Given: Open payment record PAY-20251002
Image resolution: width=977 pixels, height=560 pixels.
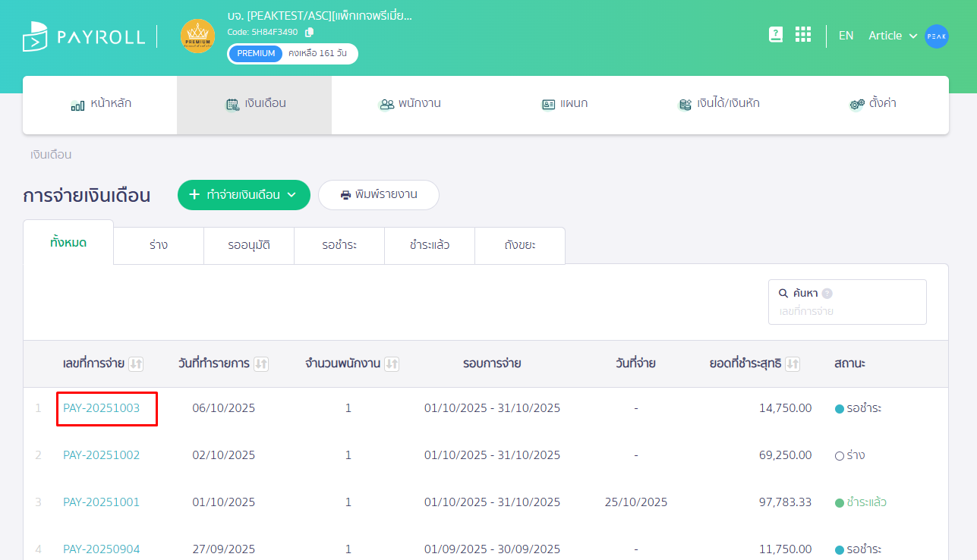Looking at the screenshot, I should (x=101, y=455).
